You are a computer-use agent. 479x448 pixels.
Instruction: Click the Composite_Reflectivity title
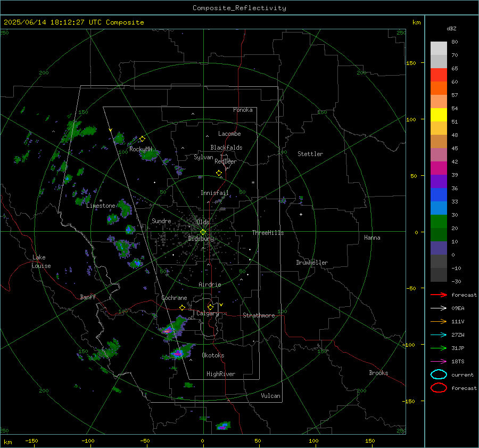(240, 8)
